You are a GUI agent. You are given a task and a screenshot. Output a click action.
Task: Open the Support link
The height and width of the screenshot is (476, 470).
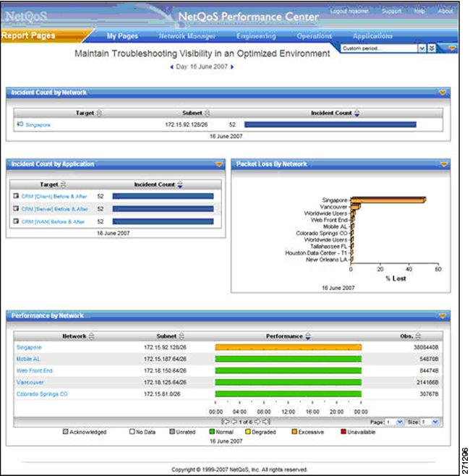click(x=391, y=11)
